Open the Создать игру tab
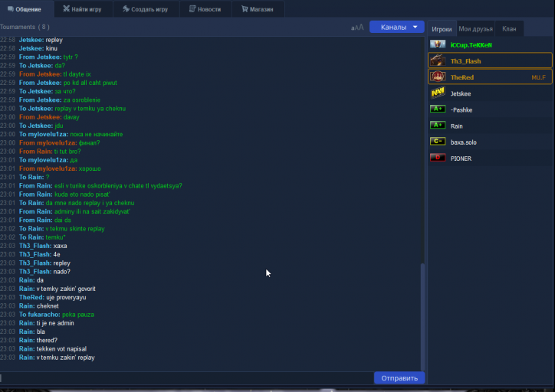Viewport: 555px width, 392px height. 146,9
